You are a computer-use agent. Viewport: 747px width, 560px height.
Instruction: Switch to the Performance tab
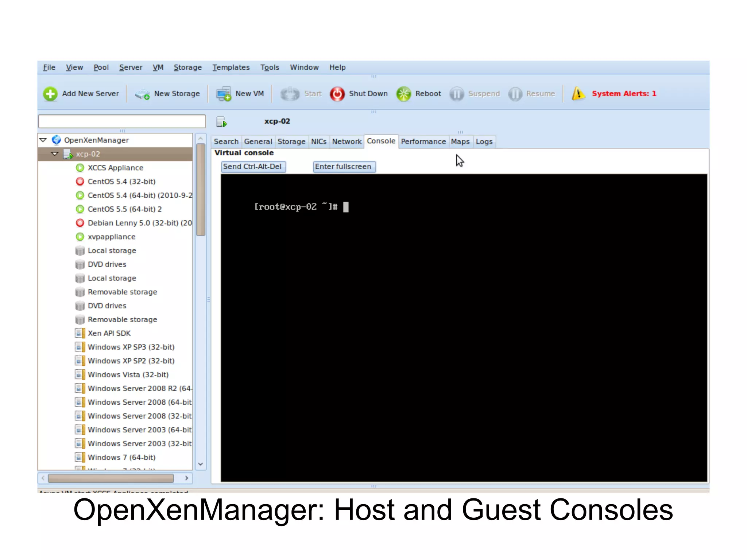423,141
